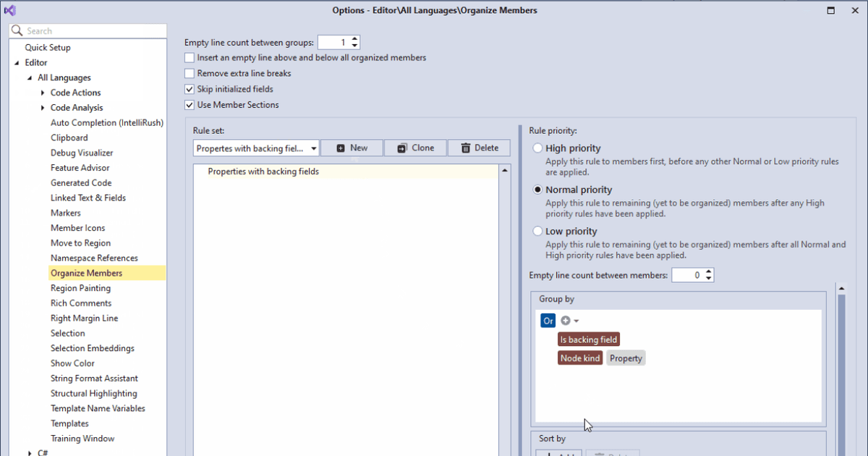The image size is (868, 456).
Task: Maximize the Options dialog window
Action: pyautogui.click(x=831, y=10)
